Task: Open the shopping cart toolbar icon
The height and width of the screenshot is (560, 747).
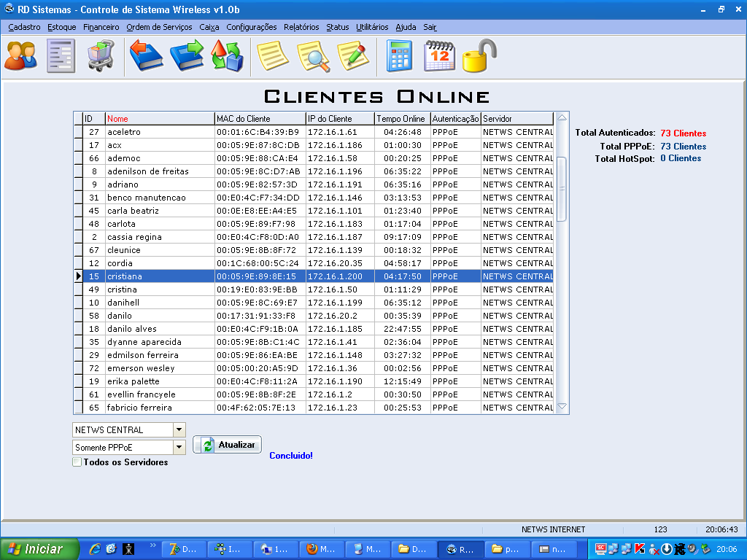Action: 101,56
